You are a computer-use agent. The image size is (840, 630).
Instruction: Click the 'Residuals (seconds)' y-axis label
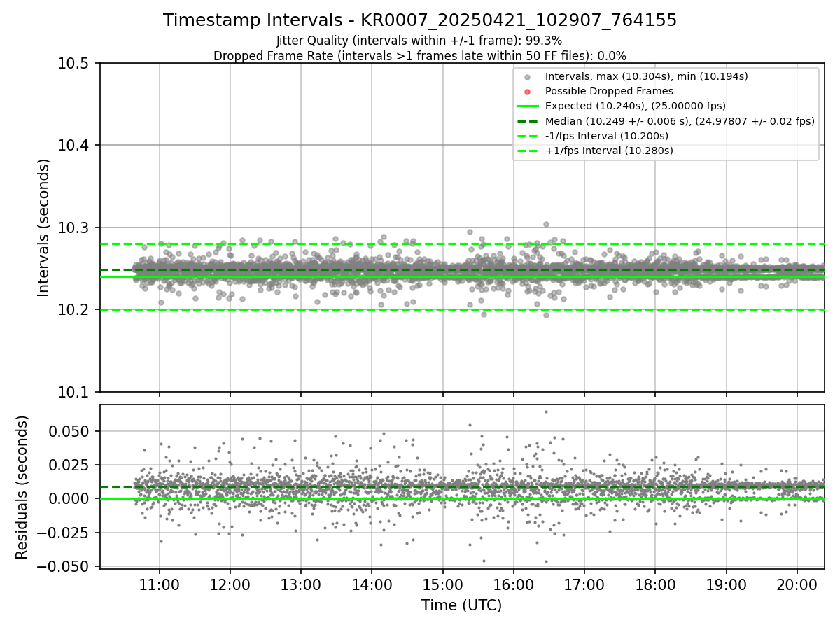(x=22, y=486)
